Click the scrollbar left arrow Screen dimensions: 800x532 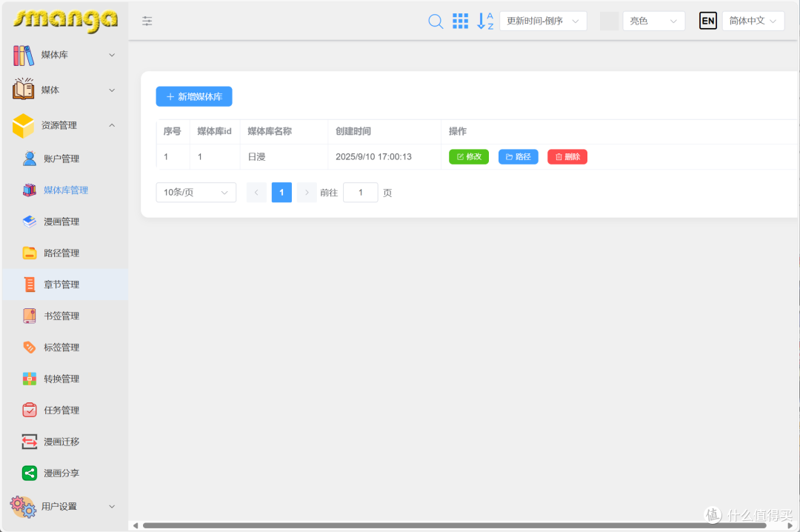(x=136, y=525)
